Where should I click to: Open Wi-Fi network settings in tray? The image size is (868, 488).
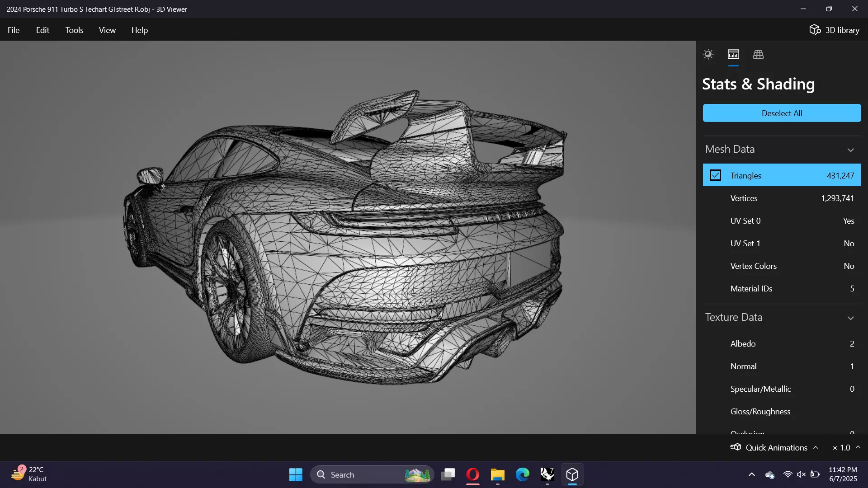(788, 474)
